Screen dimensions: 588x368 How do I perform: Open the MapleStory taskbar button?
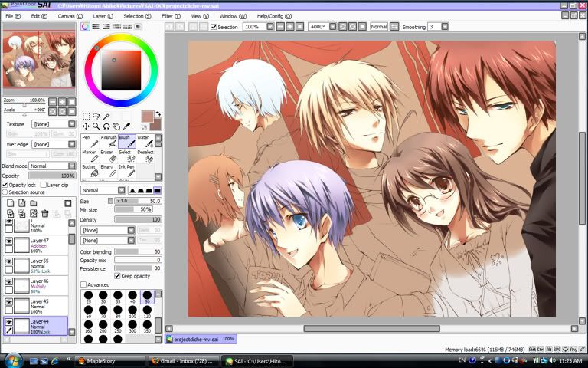pos(110,361)
